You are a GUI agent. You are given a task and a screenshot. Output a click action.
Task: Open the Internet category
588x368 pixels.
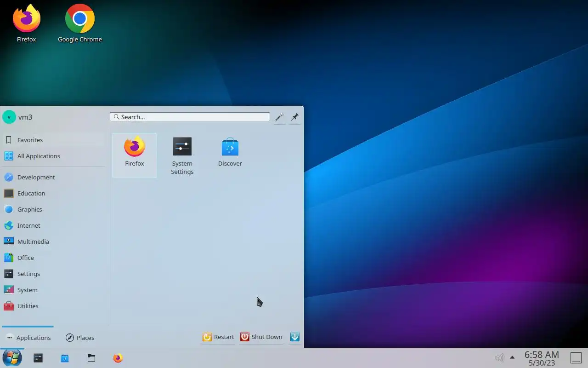(x=54, y=225)
